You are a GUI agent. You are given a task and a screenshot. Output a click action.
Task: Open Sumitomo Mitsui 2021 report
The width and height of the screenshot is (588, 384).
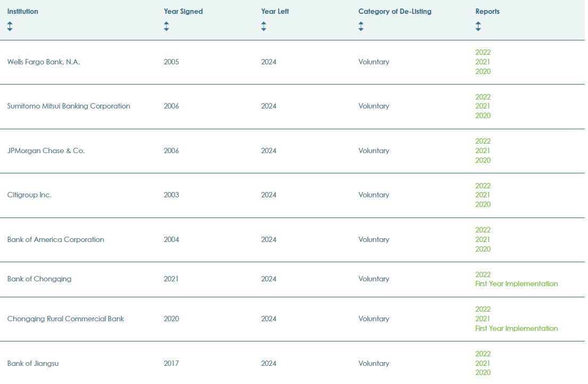(x=482, y=106)
